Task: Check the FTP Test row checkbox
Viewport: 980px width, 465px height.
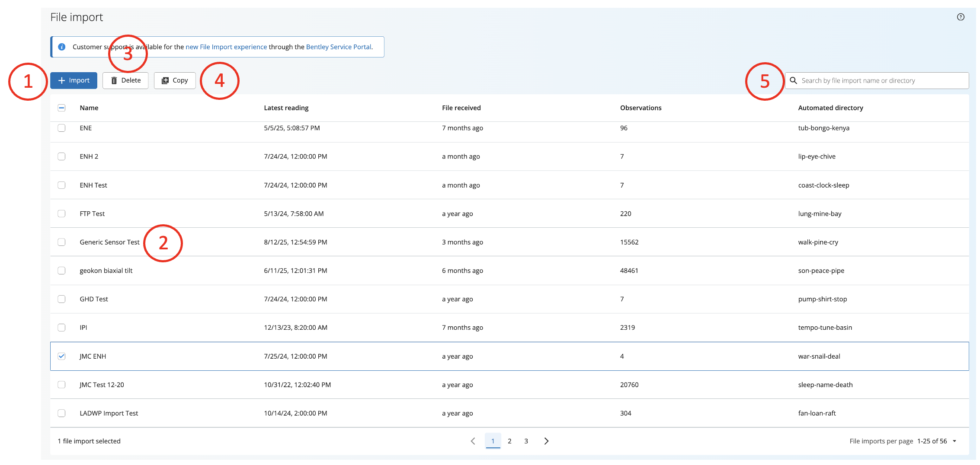Action: (61, 214)
